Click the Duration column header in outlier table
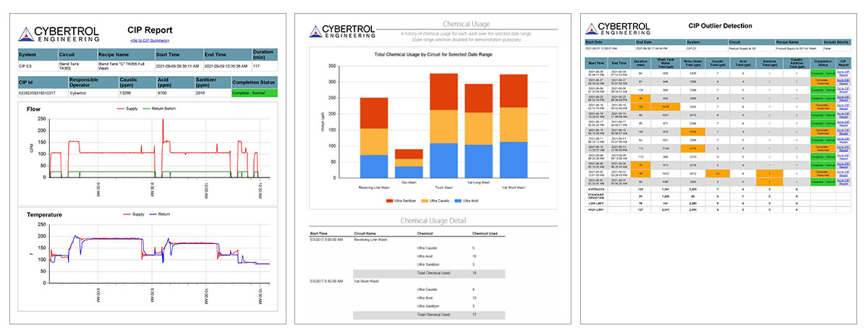Viewport: 868px width, 336px height. (x=640, y=63)
